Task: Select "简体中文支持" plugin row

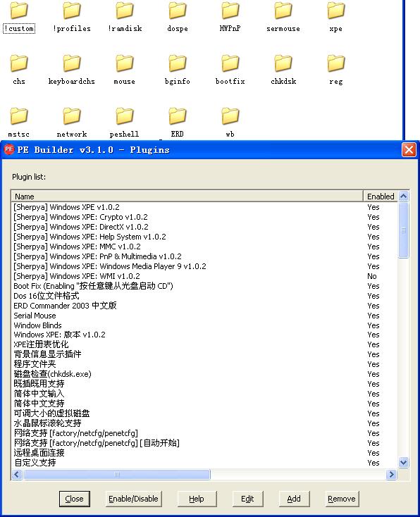Action: (204, 404)
